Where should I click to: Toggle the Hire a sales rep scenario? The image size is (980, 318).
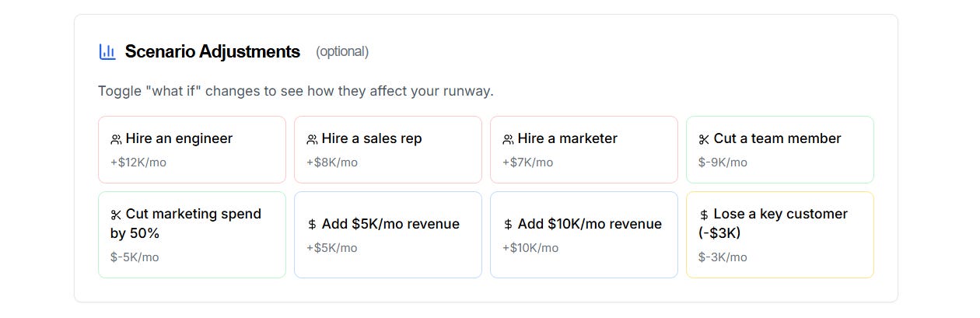(388, 149)
